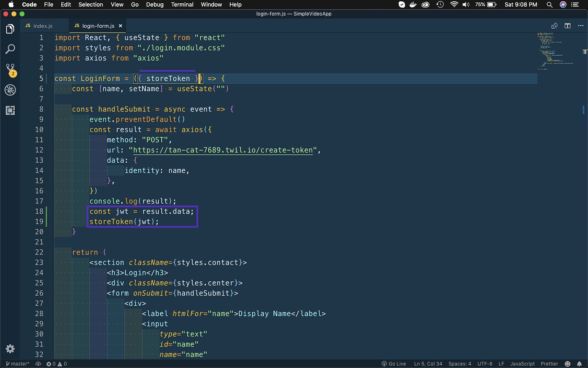The image size is (588, 368).
Task: Click 'onSubmit={handleSubmit}' attribute
Action: [184, 293]
